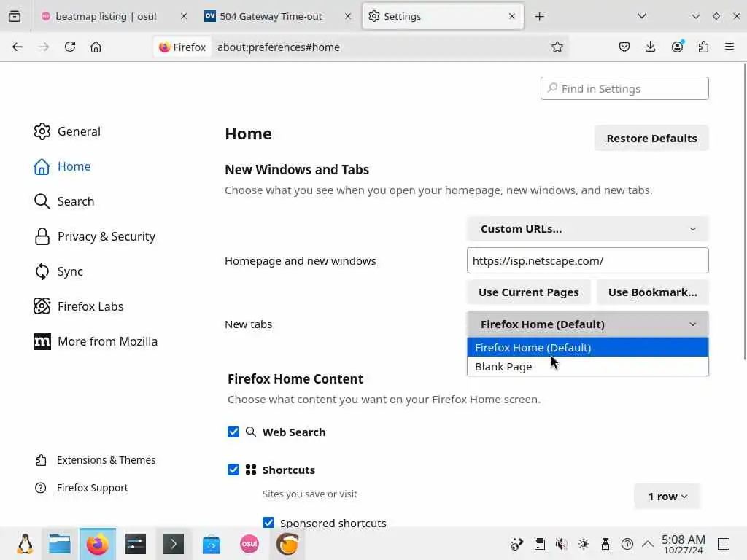The height and width of the screenshot is (560, 747).
Task: List all tabs dropdown arrow
Action: (642, 16)
